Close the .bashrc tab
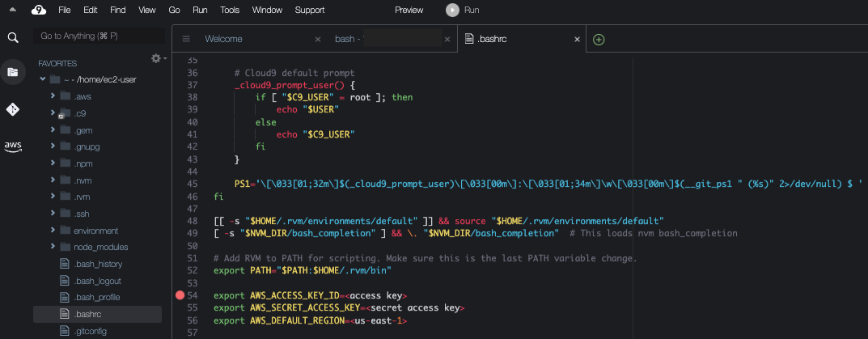The height and width of the screenshot is (339, 868). tap(578, 40)
